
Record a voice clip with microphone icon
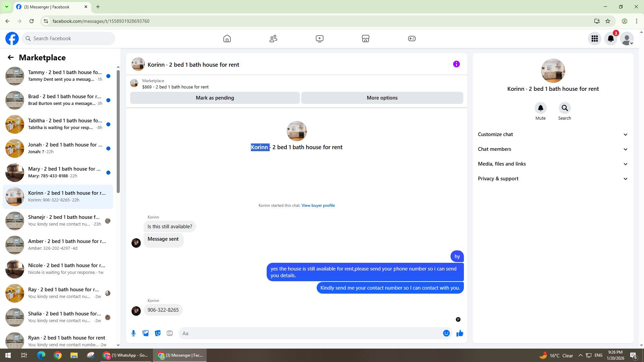pyautogui.click(x=133, y=333)
